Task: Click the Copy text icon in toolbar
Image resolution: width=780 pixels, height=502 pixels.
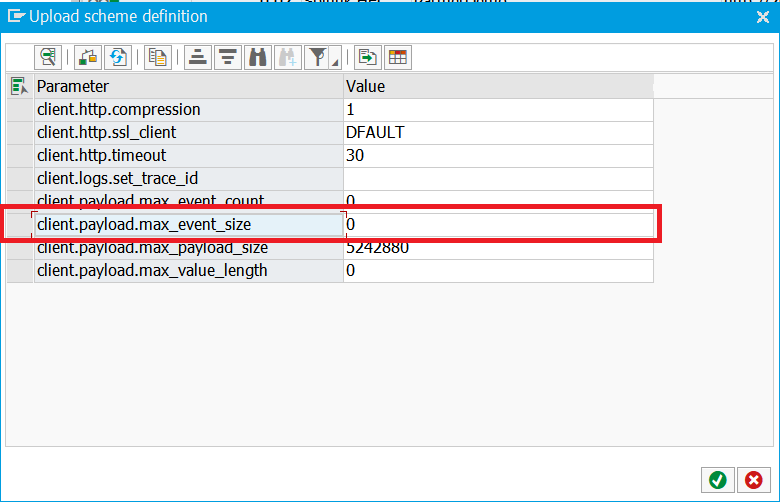Action: coord(157,57)
